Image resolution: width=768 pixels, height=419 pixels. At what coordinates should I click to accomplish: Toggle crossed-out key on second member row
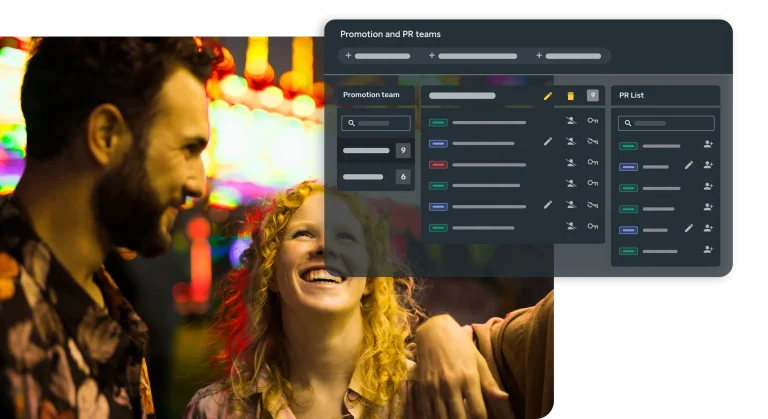coord(593,142)
